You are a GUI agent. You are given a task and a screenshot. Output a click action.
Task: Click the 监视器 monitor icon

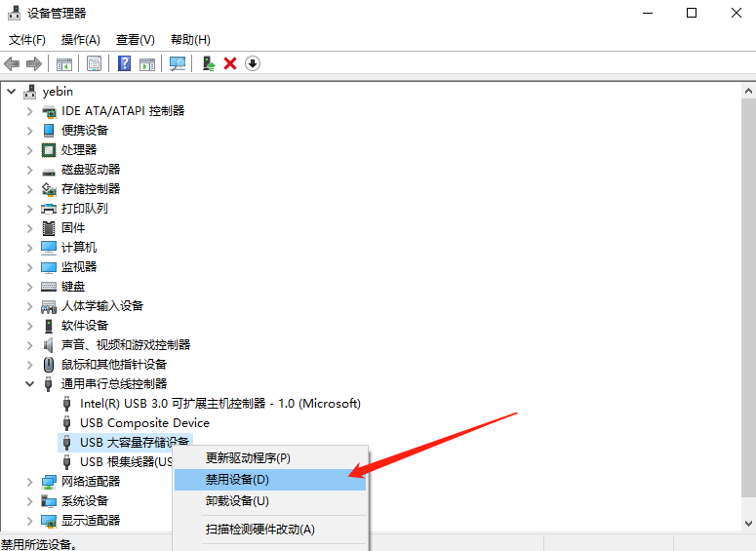point(49,267)
